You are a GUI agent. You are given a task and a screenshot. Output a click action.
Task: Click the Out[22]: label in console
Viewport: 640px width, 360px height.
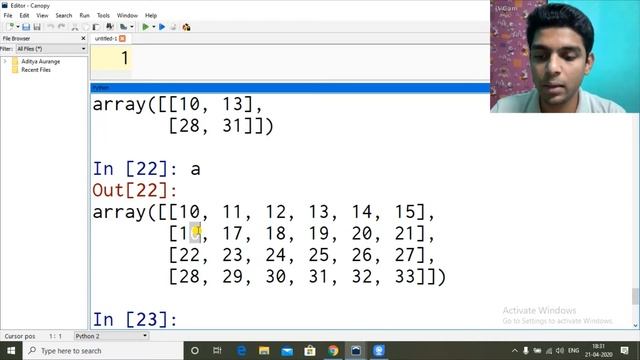click(x=135, y=190)
